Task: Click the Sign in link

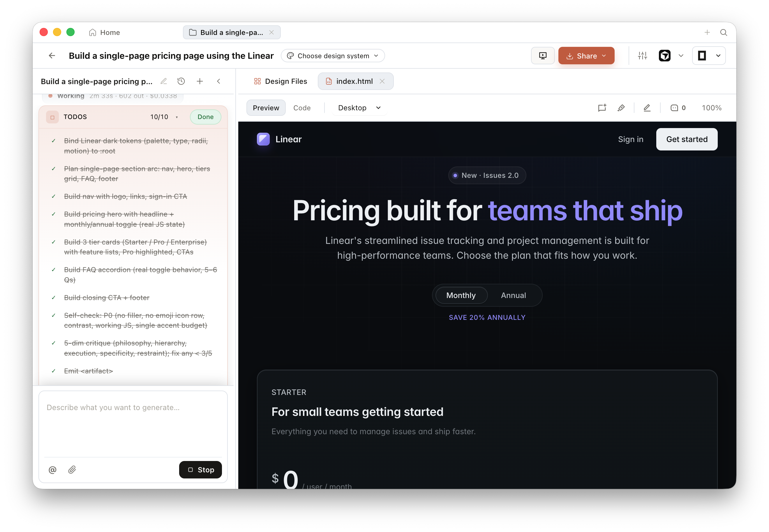Action: [x=630, y=139]
